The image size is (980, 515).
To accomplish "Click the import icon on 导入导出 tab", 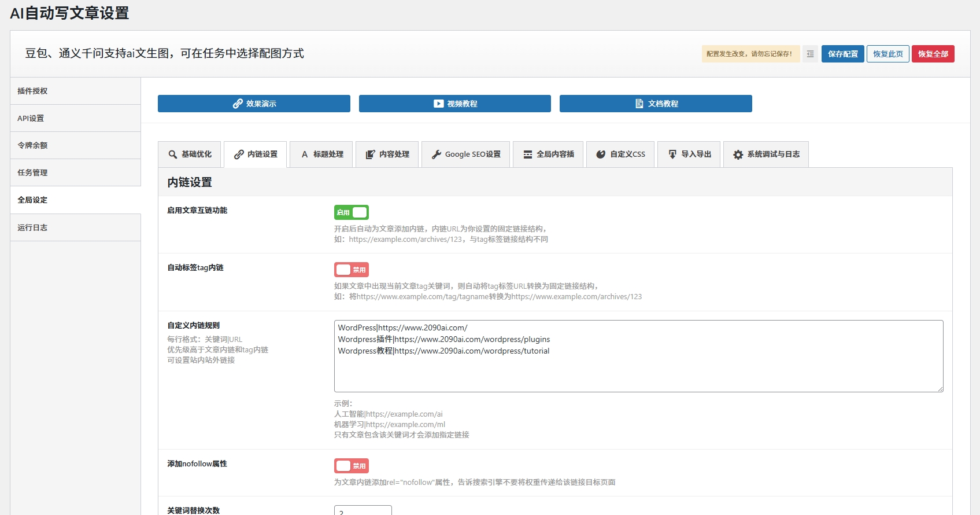I will click(x=672, y=154).
